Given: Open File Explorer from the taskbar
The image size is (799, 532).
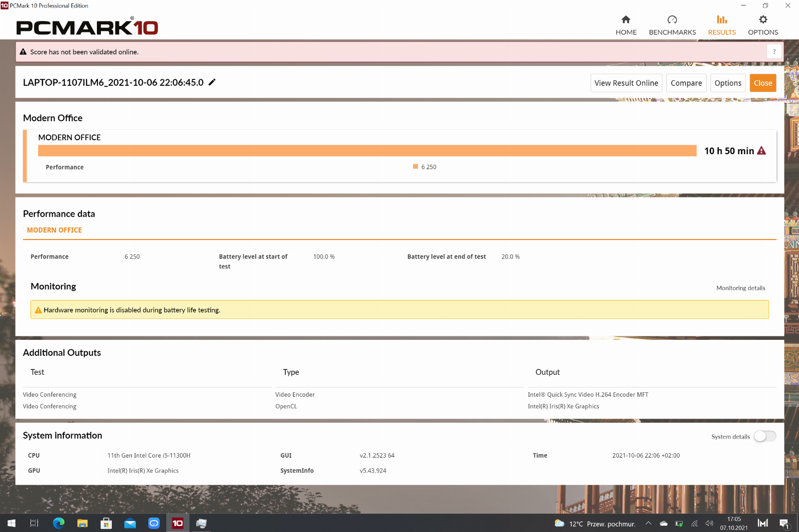Looking at the screenshot, I should coord(82,523).
